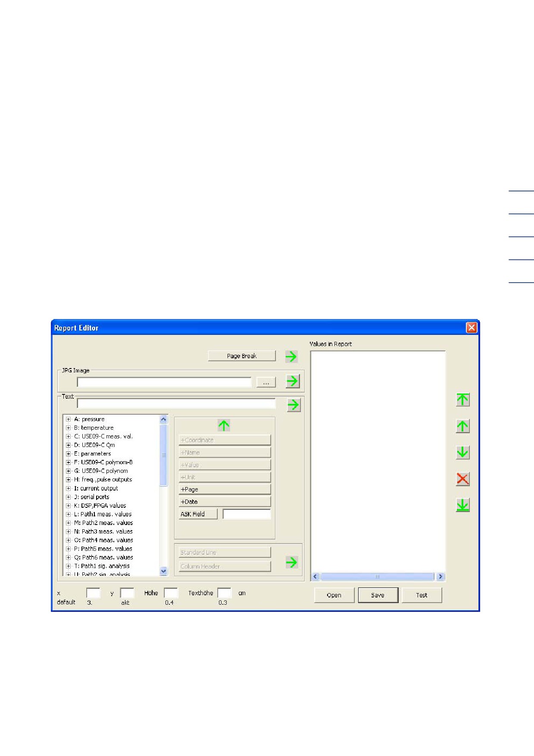Expand D: USE09-C Qm node

68,445
